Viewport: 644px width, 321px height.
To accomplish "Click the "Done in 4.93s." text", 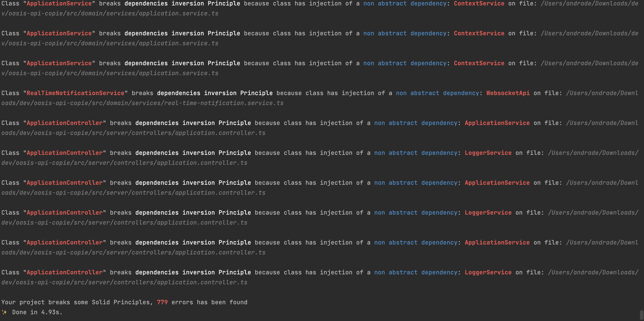I will [x=37, y=312].
